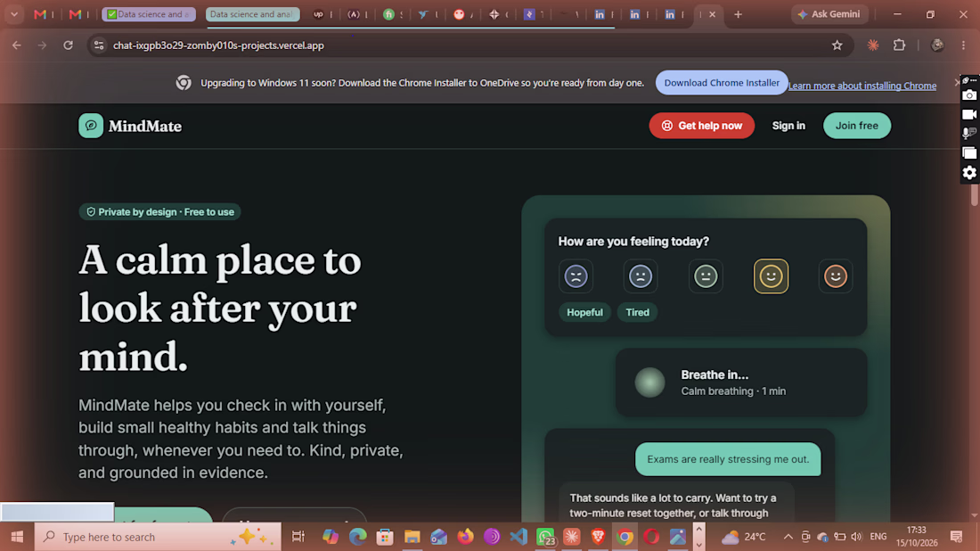Open the Ask Gemini button
This screenshot has width=980, height=551.
pyautogui.click(x=829, y=13)
